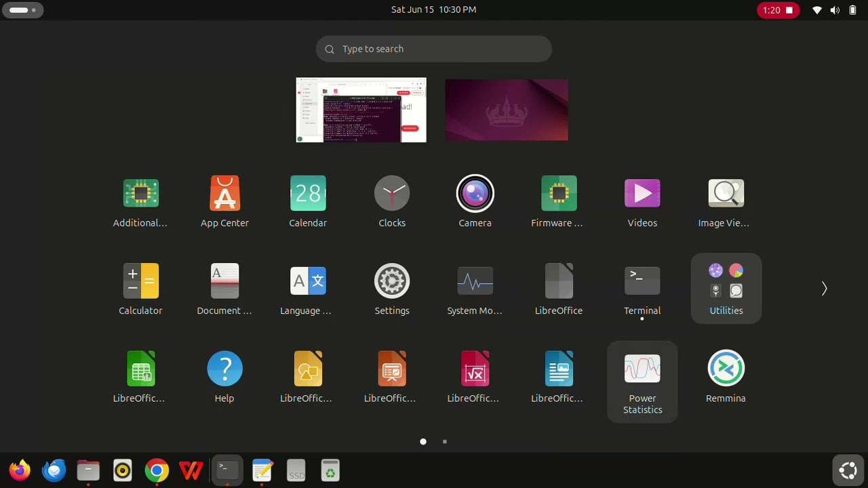
Task: Launch App Center
Action: pyautogui.click(x=224, y=202)
